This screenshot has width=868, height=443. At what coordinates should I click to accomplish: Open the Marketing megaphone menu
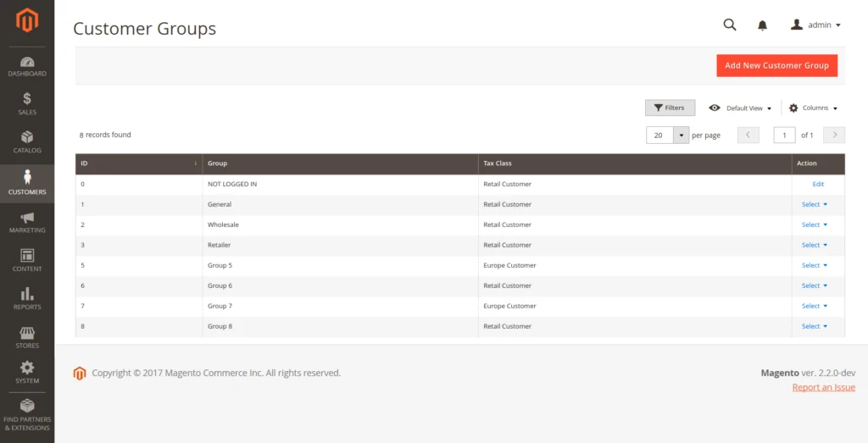[x=27, y=223]
